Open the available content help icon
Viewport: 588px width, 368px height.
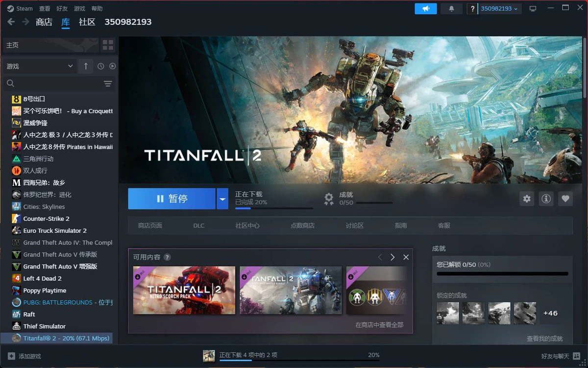coord(167,257)
